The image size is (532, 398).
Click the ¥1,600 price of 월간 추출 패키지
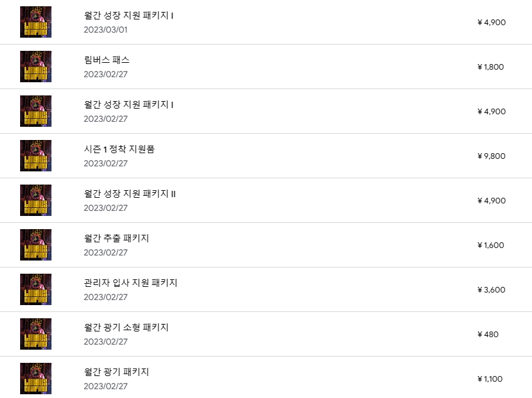(491, 245)
